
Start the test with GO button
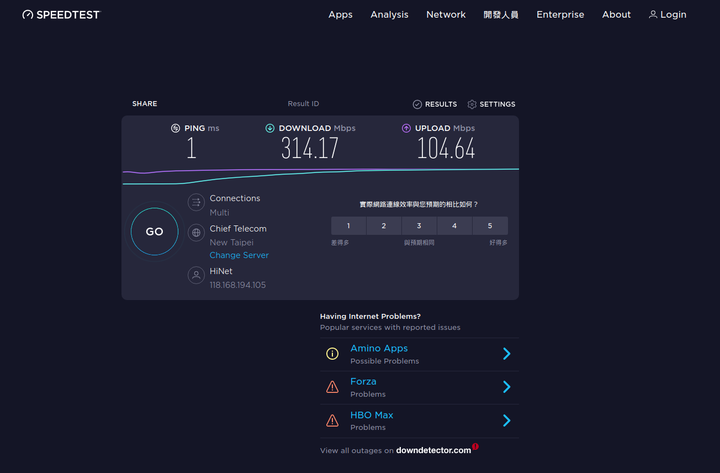tap(154, 231)
